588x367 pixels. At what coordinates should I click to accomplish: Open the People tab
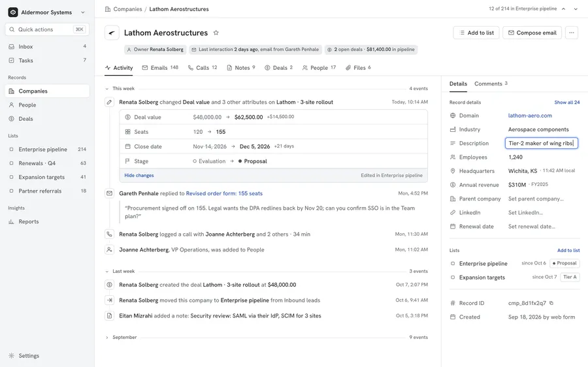tap(319, 68)
